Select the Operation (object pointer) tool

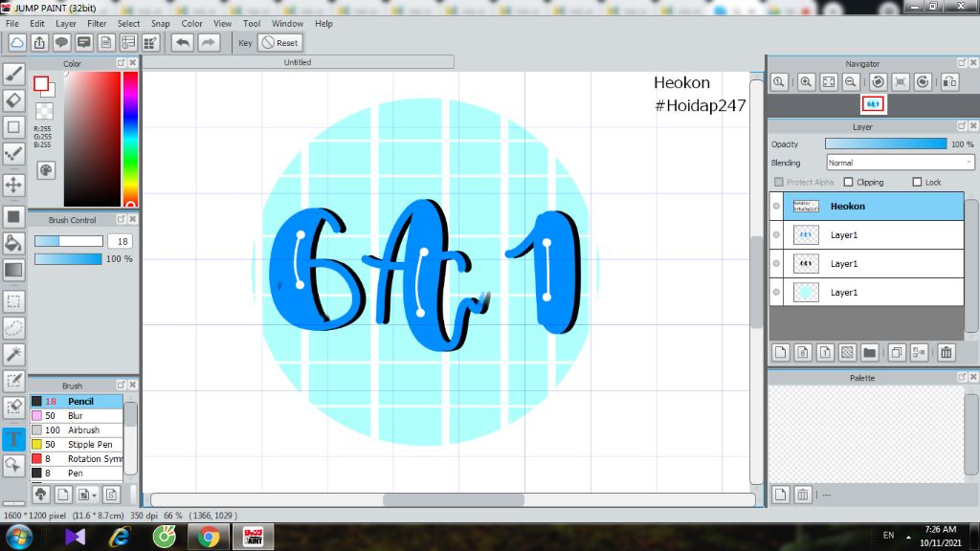(x=13, y=465)
